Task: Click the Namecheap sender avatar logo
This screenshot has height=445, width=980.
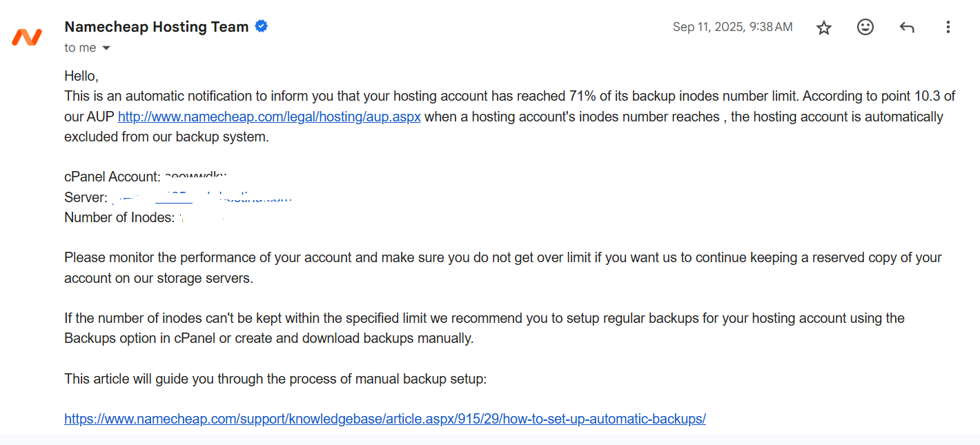Action: 27,37
